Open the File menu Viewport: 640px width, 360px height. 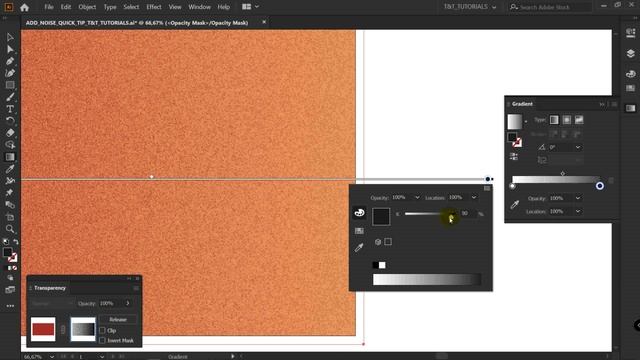49,7
